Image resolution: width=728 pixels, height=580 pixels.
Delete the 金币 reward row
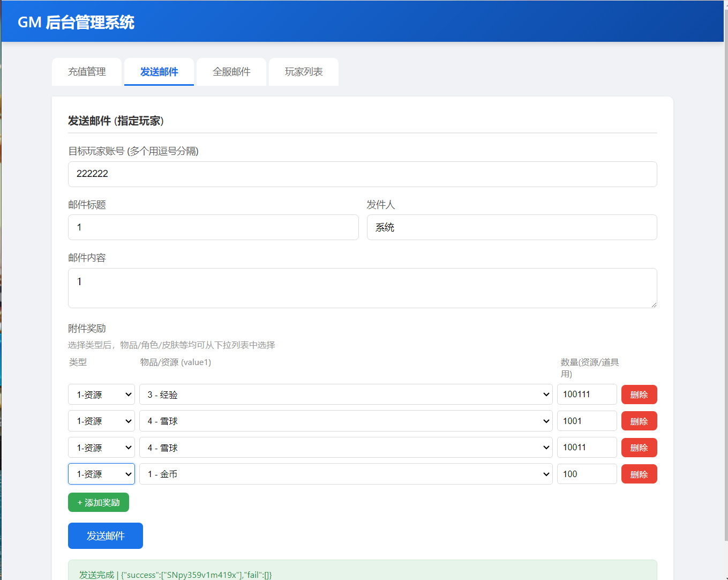tap(639, 474)
